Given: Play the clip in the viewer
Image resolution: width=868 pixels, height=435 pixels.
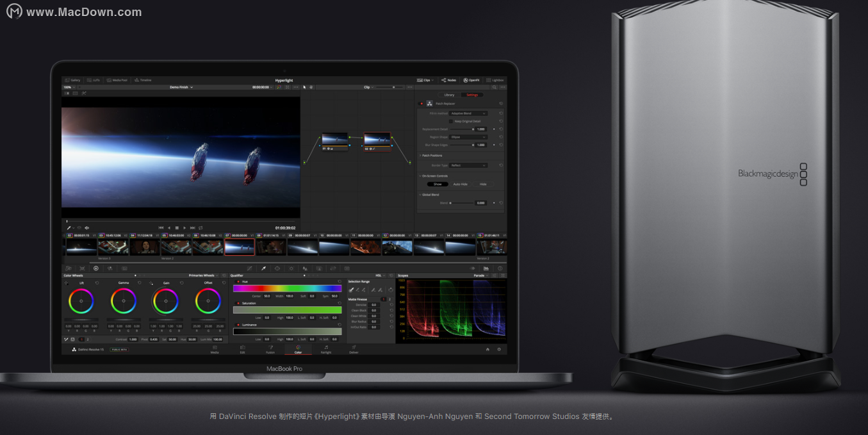Looking at the screenshot, I should pos(184,227).
